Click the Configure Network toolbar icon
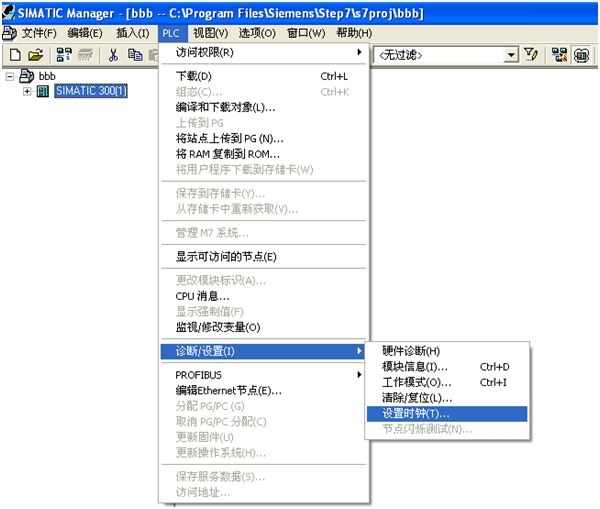Viewport: 600px width, 509px height. [x=559, y=55]
